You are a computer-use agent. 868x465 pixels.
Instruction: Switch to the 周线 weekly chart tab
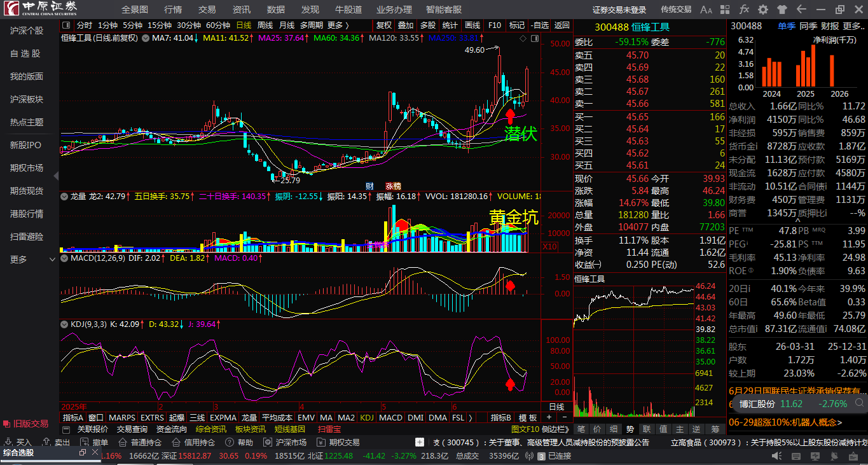(265, 25)
